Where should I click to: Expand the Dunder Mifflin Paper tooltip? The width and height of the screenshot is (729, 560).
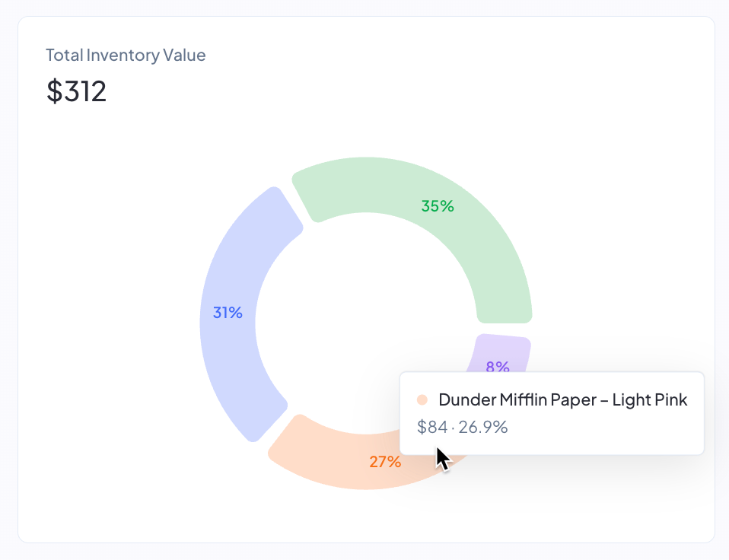(x=552, y=413)
